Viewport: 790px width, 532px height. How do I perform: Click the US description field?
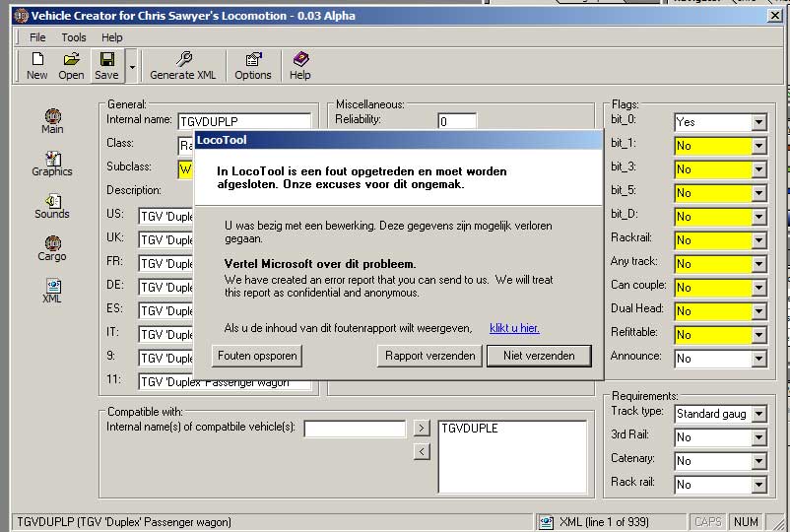(165, 217)
